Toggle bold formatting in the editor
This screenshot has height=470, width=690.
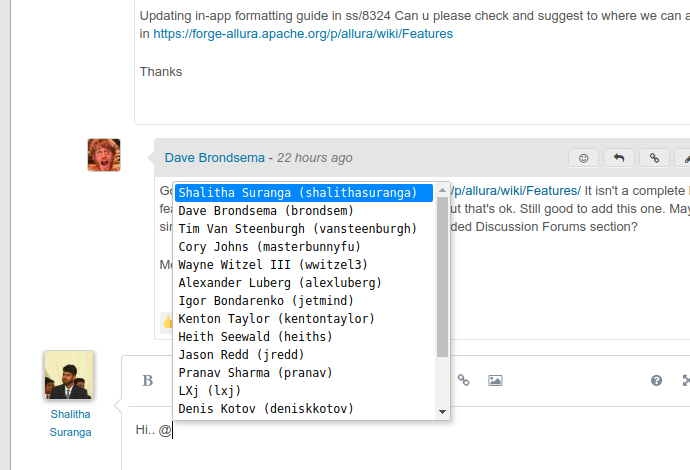[147, 380]
